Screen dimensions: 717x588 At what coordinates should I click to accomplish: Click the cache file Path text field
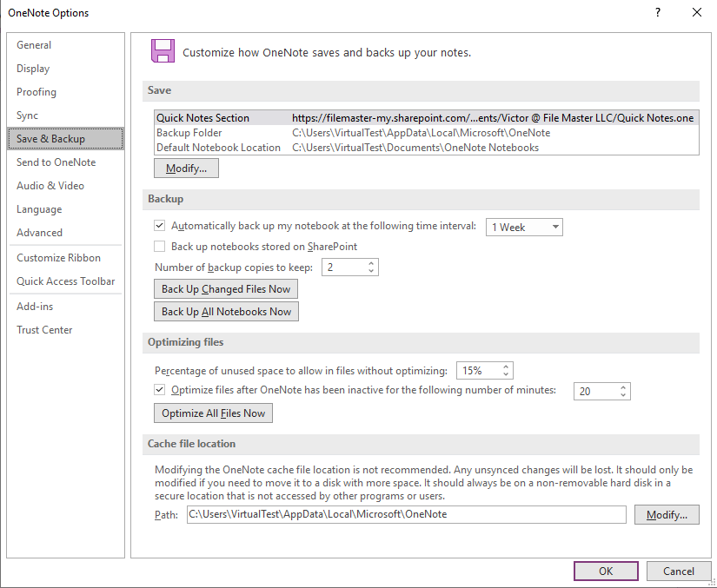click(406, 514)
